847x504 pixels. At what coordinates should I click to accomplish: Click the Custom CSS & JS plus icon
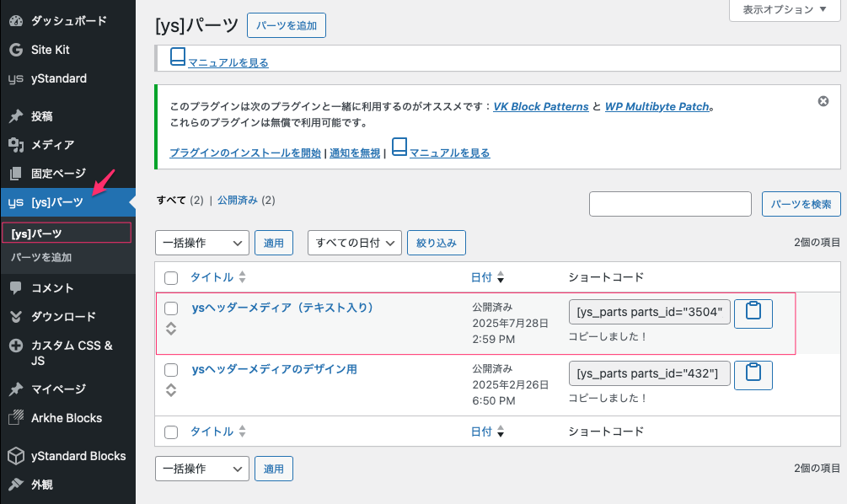[15, 346]
